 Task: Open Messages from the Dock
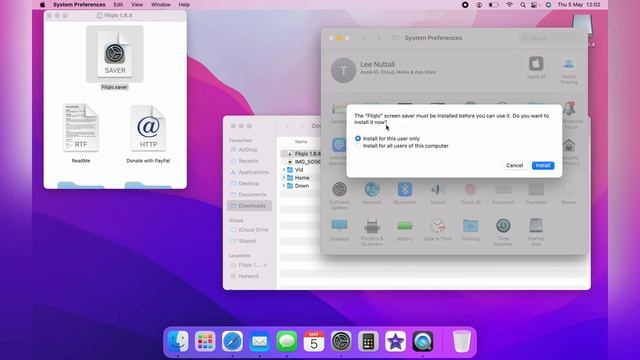click(x=287, y=341)
